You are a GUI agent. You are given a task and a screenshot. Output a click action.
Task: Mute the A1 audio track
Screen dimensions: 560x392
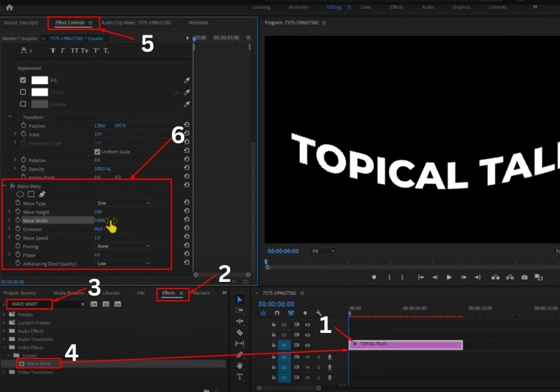[307, 357]
